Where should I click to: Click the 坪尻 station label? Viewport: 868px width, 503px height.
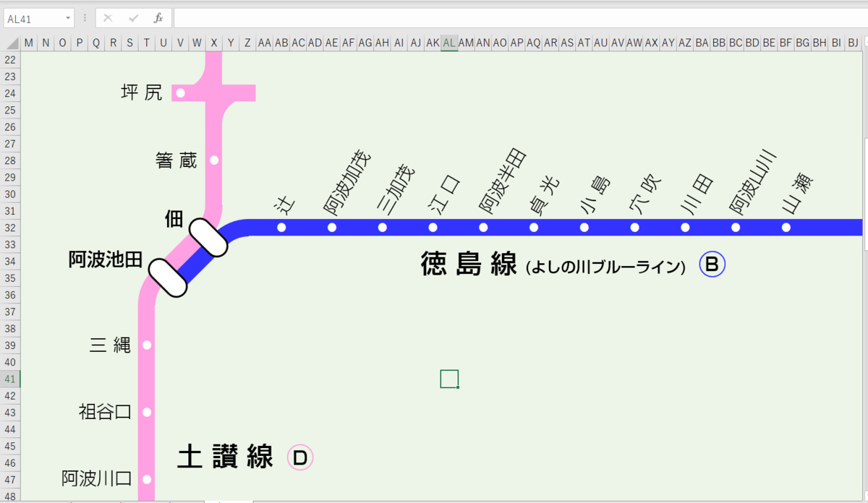[x=142, y=93]
